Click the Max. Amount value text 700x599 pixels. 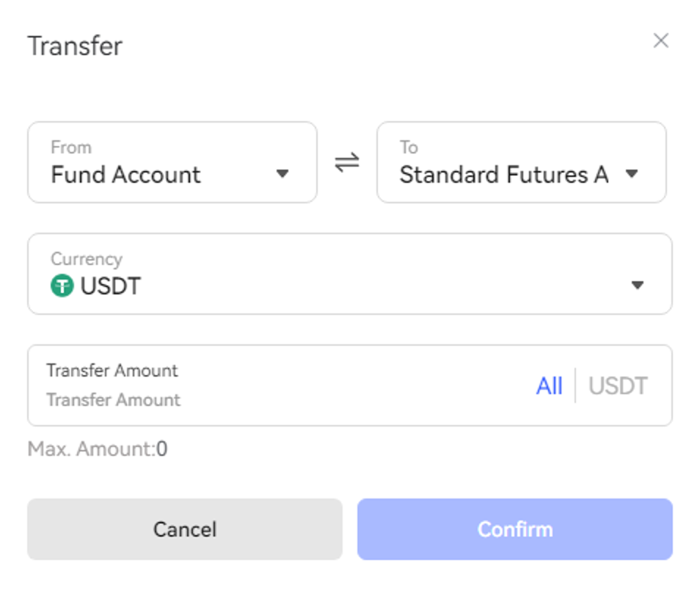pos(97,449)
